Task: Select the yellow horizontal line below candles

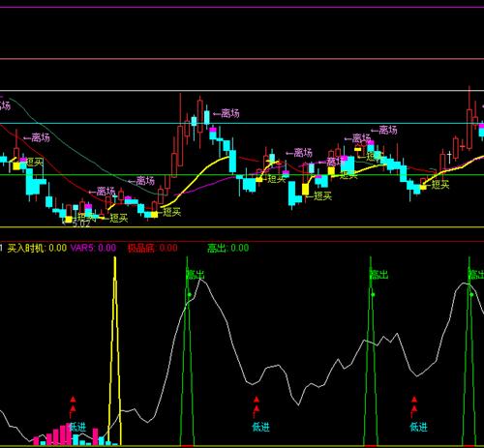Action: pyautogui.click(x=242, y=227)
